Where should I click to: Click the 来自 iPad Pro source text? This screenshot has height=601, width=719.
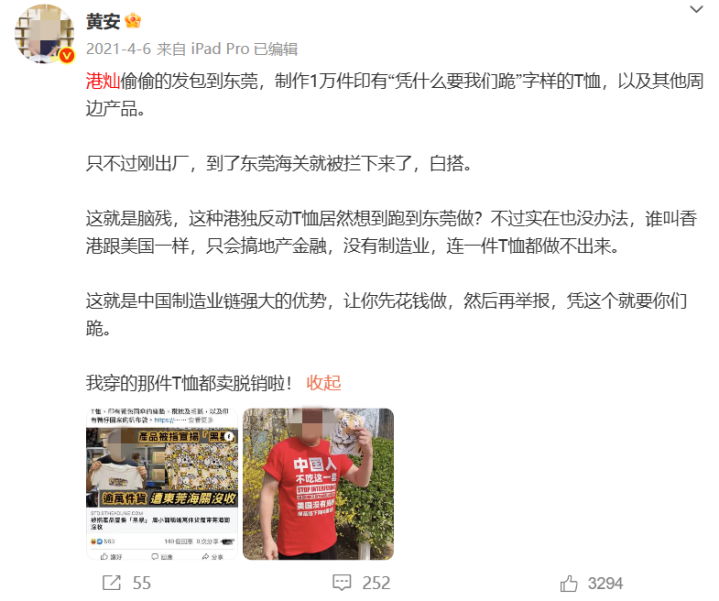click(x=203, y=49)
